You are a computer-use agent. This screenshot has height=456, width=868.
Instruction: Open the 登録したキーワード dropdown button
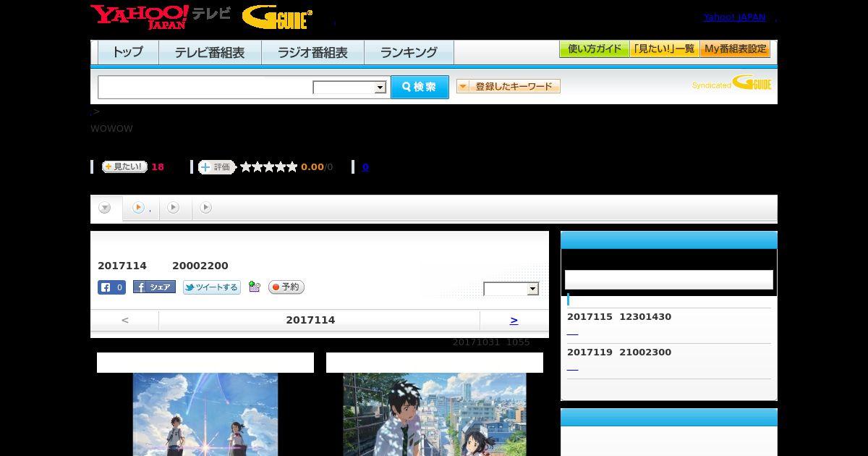[x=509, y=86]
